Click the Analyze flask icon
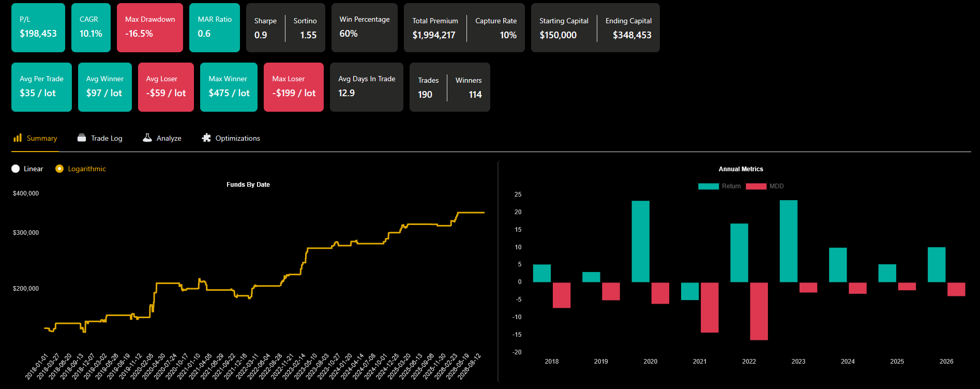Screen dimensions: 980x389 [x=147, y=138]
